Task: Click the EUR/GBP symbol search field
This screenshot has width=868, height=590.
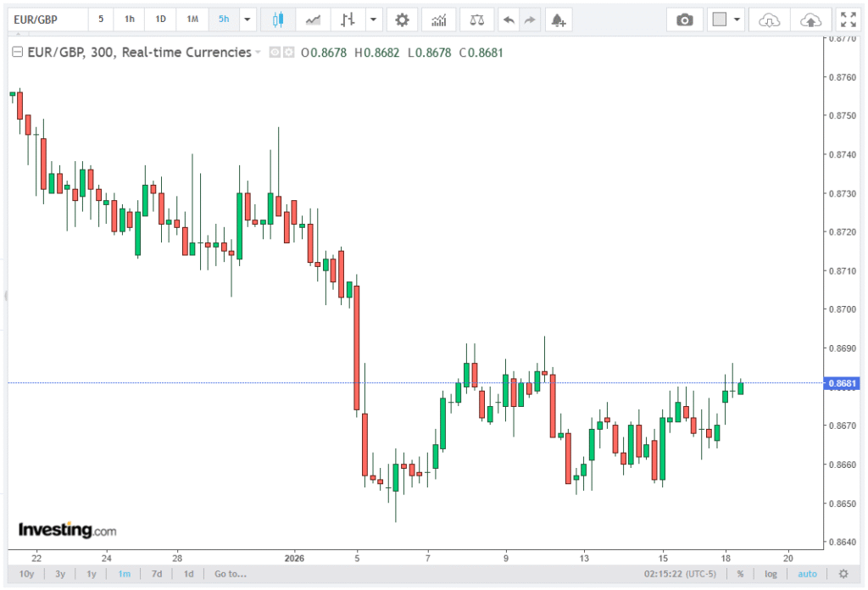Action: pyautogui.click(x=46, y=19)
